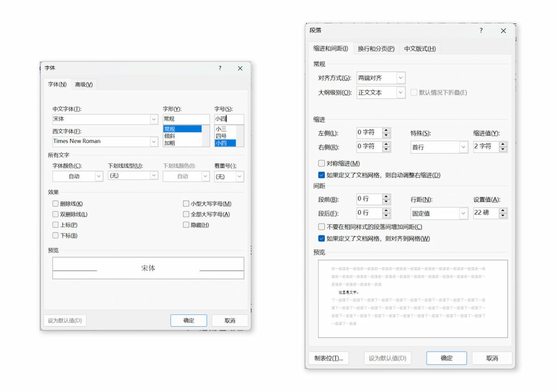Click 制表位 button
Image resolution: width=556 pixels, height=392 pixels.
[329, 358]
